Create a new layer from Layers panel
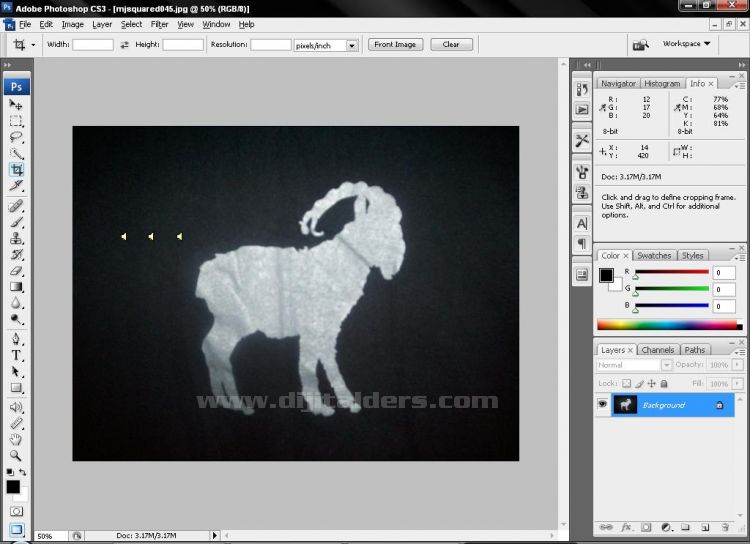Screen dimensions: 750x544 point(703,526)
